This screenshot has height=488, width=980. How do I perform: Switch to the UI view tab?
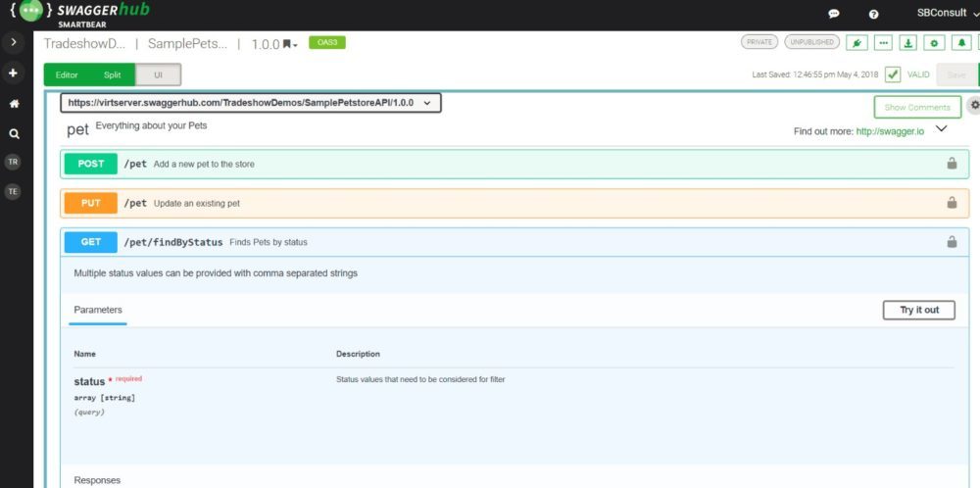click(158, 74)
